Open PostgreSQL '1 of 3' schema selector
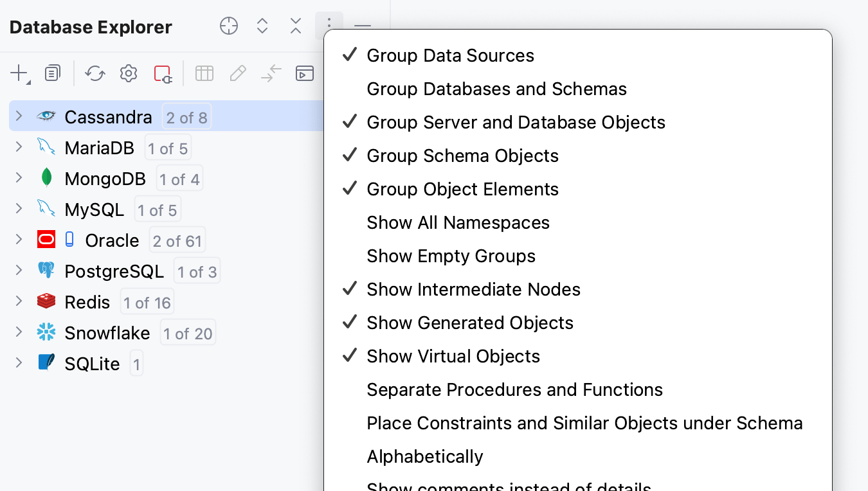The image size is (868, 491). [x=197, y=272]
